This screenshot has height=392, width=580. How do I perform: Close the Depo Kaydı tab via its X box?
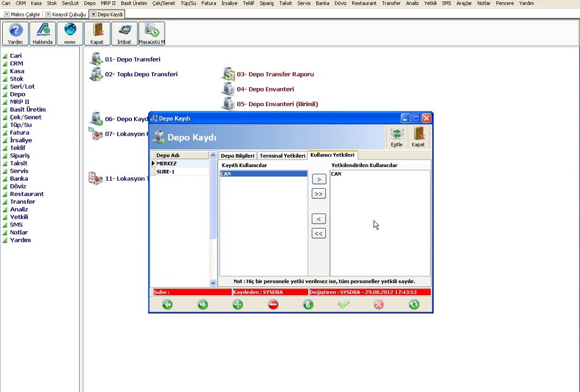tap(94, 14)
